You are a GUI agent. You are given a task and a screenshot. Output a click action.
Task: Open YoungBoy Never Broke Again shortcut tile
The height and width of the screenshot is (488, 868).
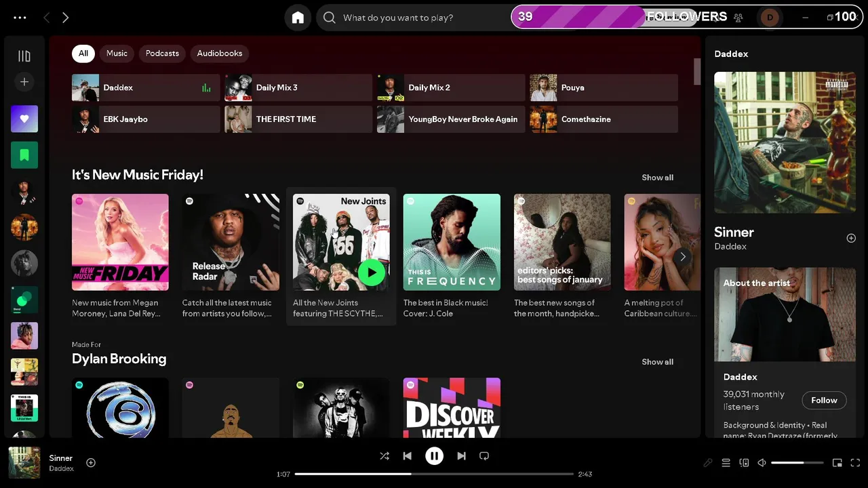(451, 119)
